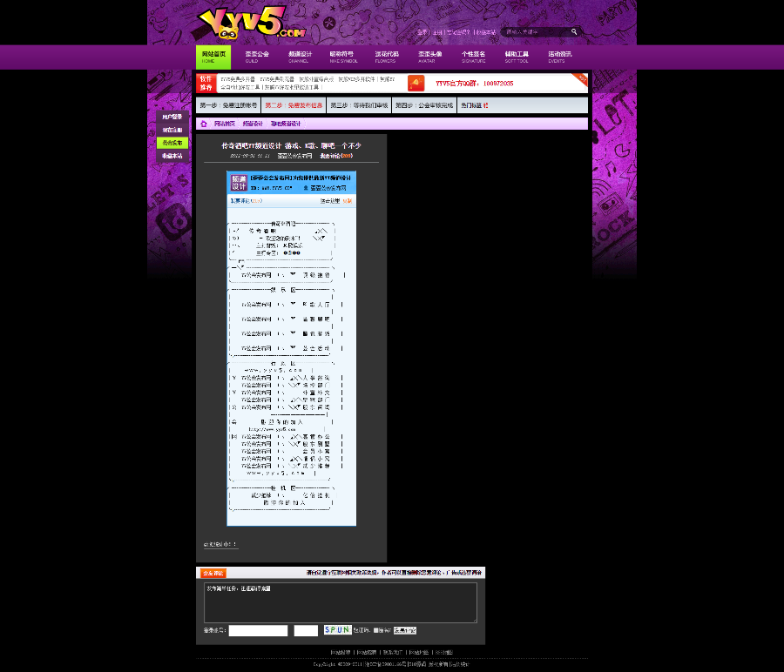Open the 网站首页 HOME nav tab
Screen dimensions: 784x672
(x=213, y=57)
